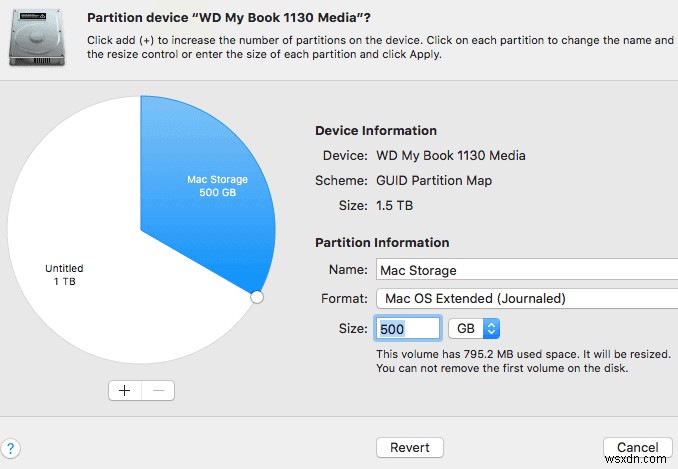Click the GUID Partition Map scheme value
678x469 pixels.
(x=434, y=181)
